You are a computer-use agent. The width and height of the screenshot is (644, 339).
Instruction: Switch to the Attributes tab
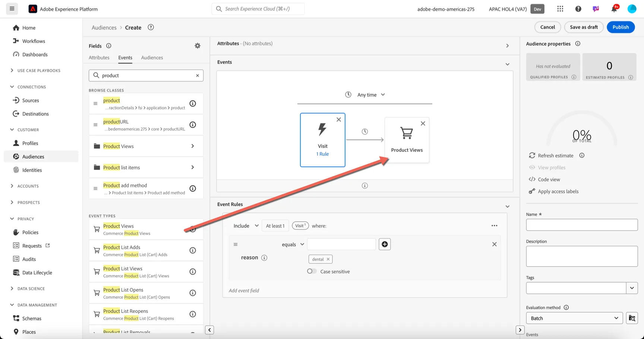[x=99, y=57]
